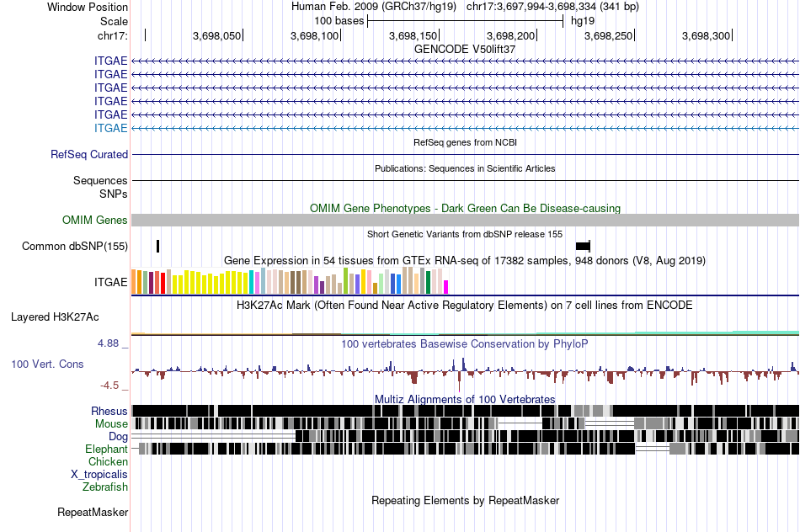Click the 4.88 conservation scale value

point(108,343)
